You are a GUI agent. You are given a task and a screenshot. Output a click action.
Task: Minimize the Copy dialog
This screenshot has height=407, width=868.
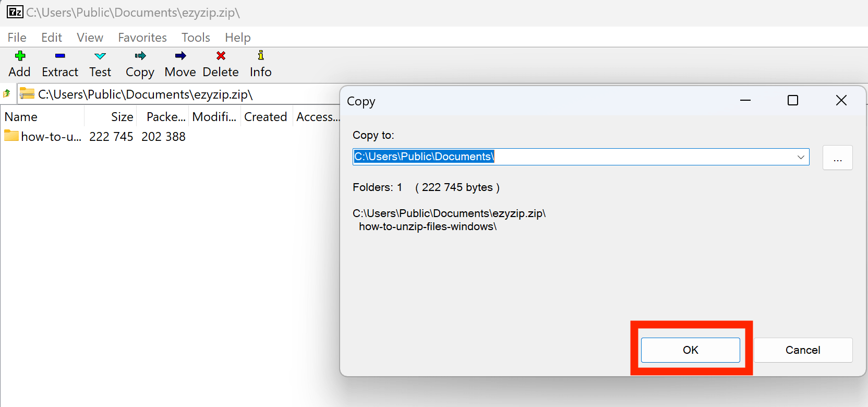745,100
